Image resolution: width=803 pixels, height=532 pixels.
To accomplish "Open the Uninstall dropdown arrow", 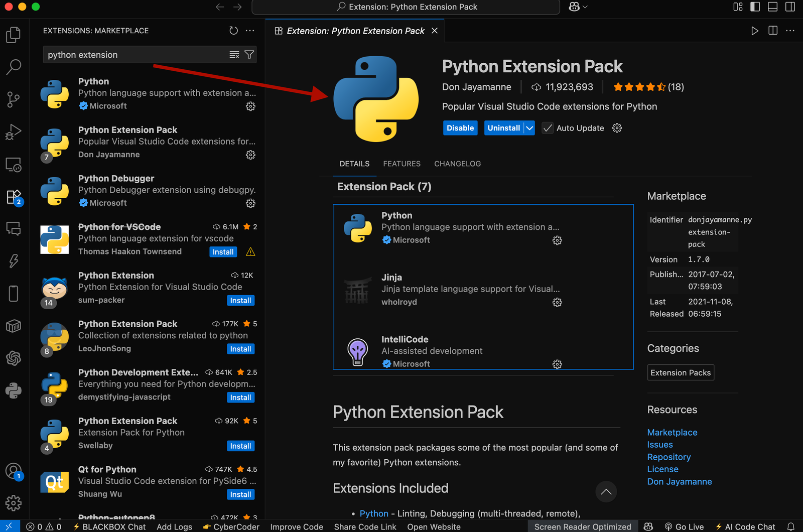I will click(529, 128).
